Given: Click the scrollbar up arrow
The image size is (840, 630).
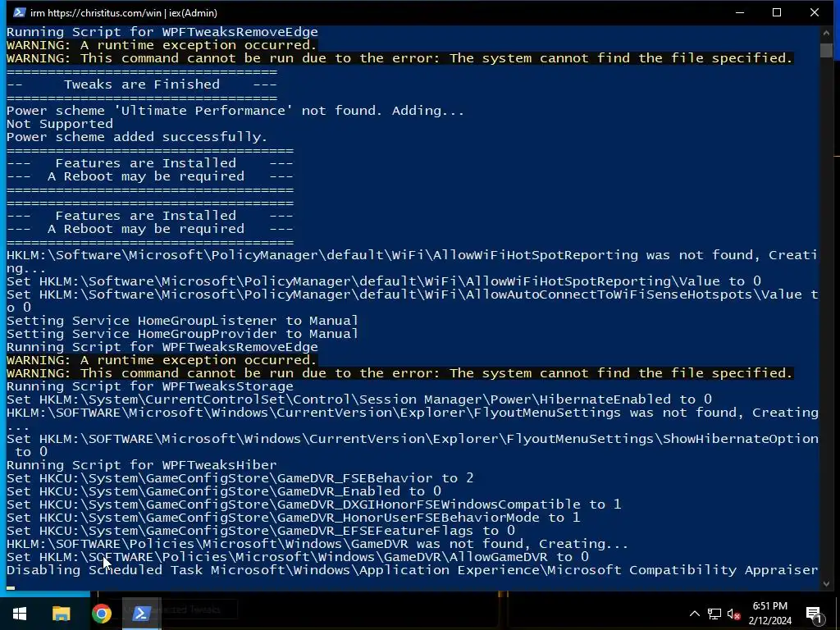Looking at the screenshot, I should pos(826,32).
